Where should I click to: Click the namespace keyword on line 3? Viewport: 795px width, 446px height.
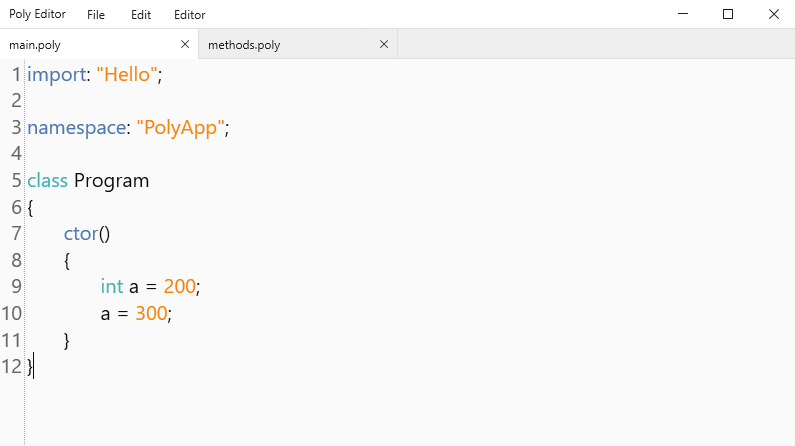(x=76, y=128)
